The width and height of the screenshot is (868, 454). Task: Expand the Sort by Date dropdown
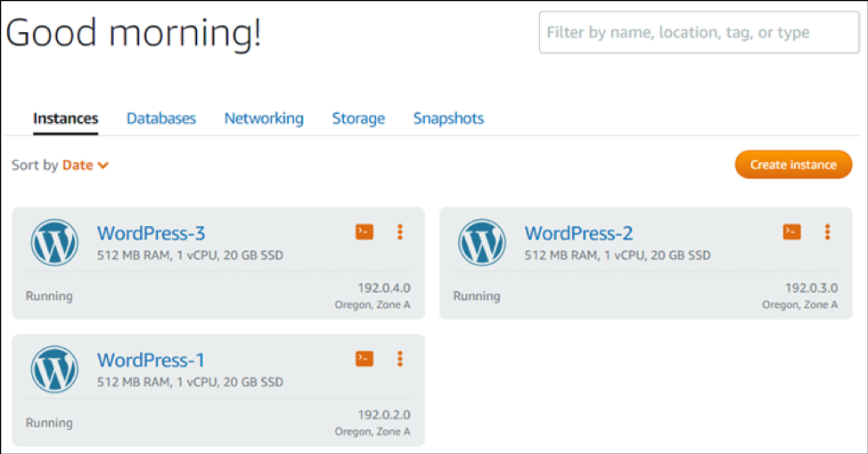[x=86, y=166]
